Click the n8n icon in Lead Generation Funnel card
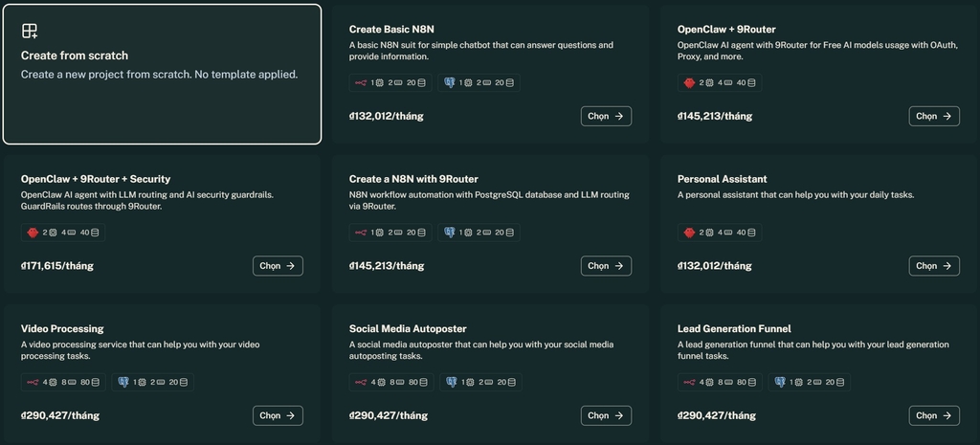 (x=689, y=382)
